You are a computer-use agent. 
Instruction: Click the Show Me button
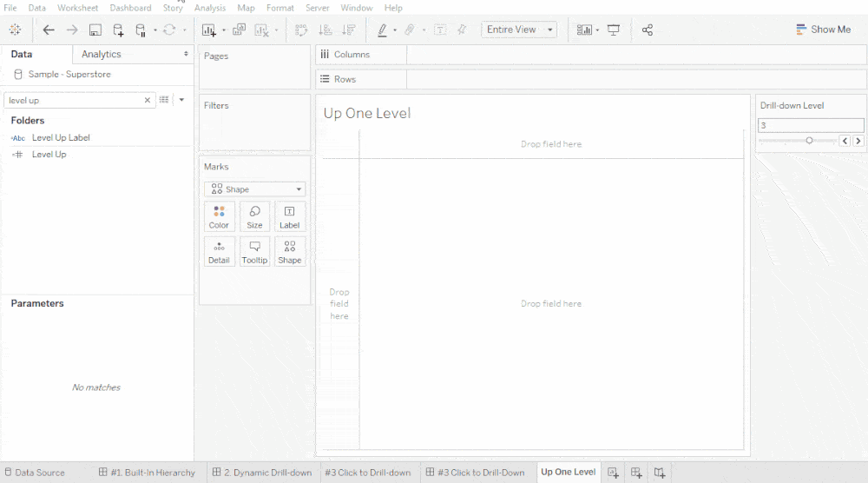click(823, 30)
